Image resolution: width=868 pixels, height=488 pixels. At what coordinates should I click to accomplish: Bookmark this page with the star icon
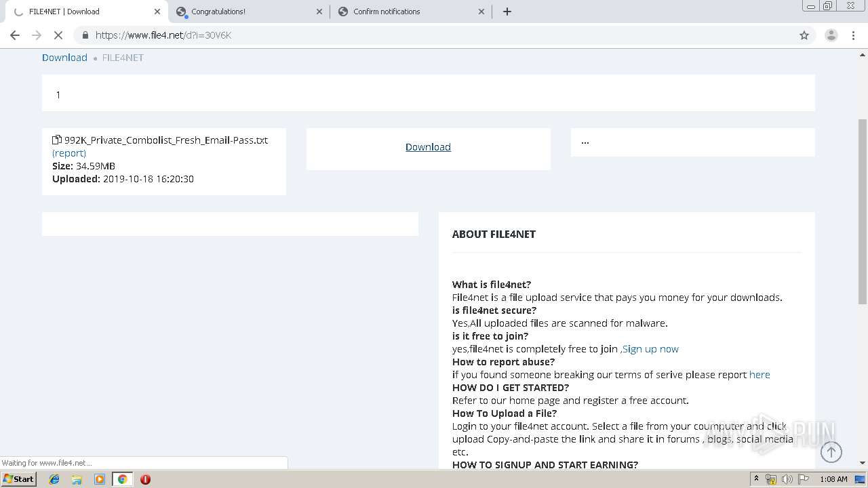click(x=804, y=35)
